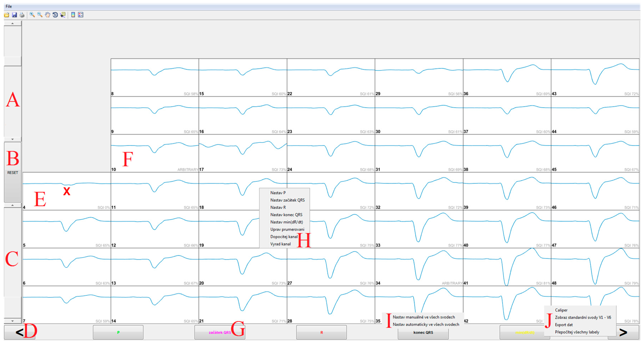Click the Print figure icon
Viewport: 644px width, 345px height.
point(22,15)
